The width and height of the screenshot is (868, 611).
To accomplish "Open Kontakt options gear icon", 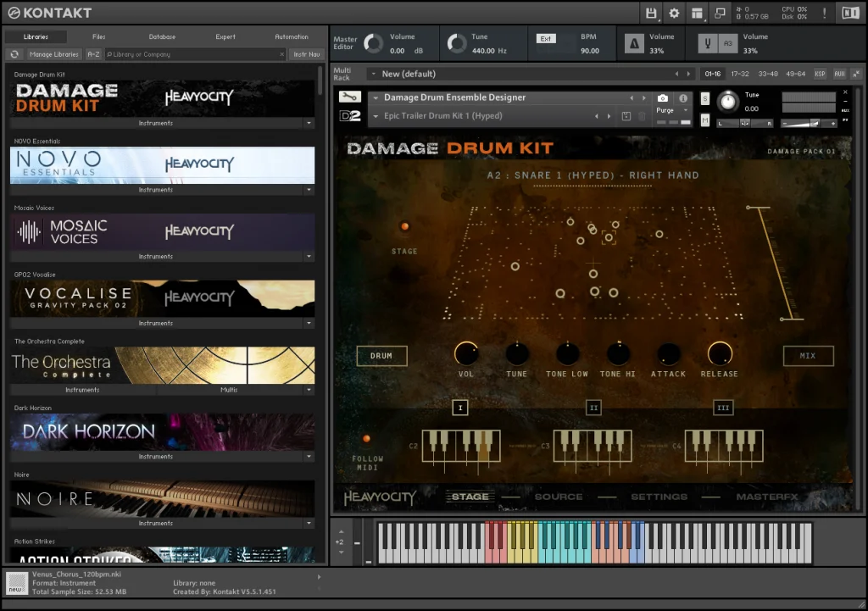I will tap(674, 13).
